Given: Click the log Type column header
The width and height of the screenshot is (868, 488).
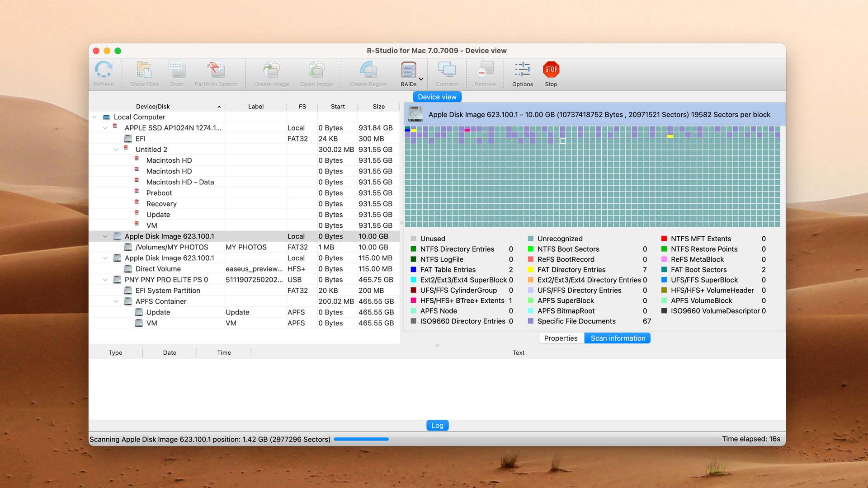Looking at the screenshot, I should pos(115,353).
